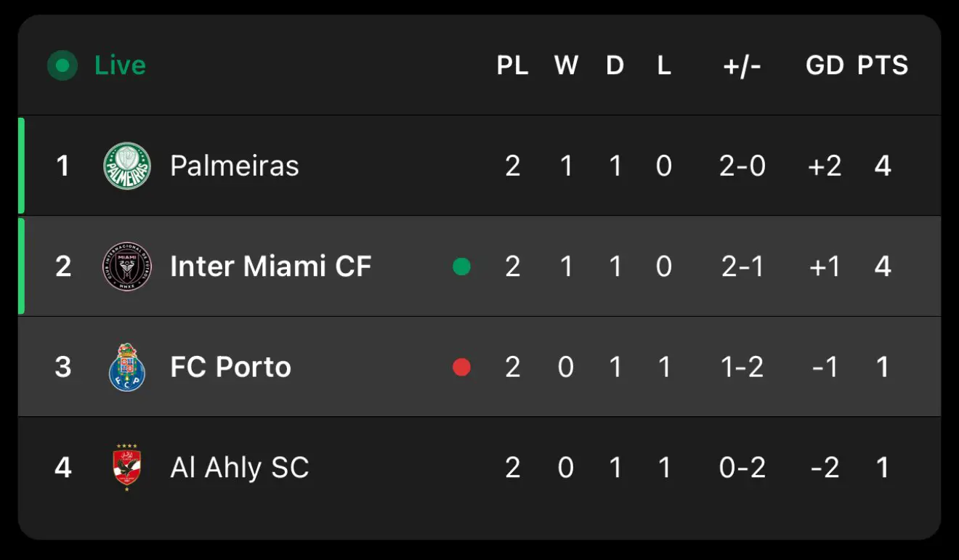The height and width of the screenshot is (560, 959).
Task: Click the W wins column header
Action: 566,65
